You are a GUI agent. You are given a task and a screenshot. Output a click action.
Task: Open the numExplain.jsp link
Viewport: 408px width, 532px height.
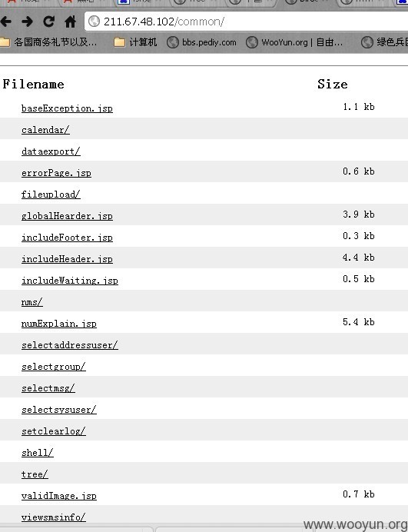[59, 324]
